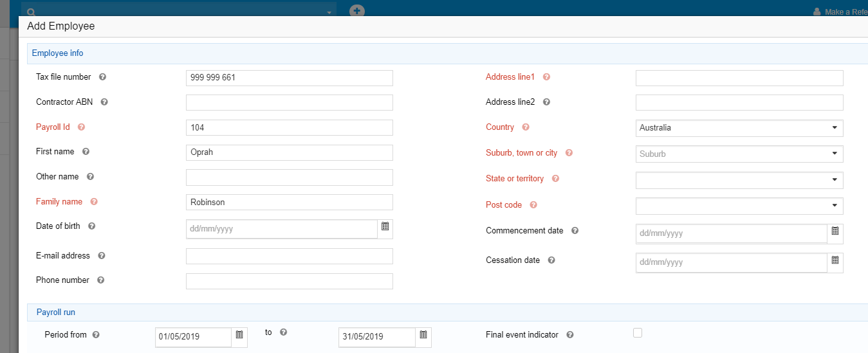
Task: Open the Date of birth calendar picker
Action: pyautogui.click(x=385, y=227)
